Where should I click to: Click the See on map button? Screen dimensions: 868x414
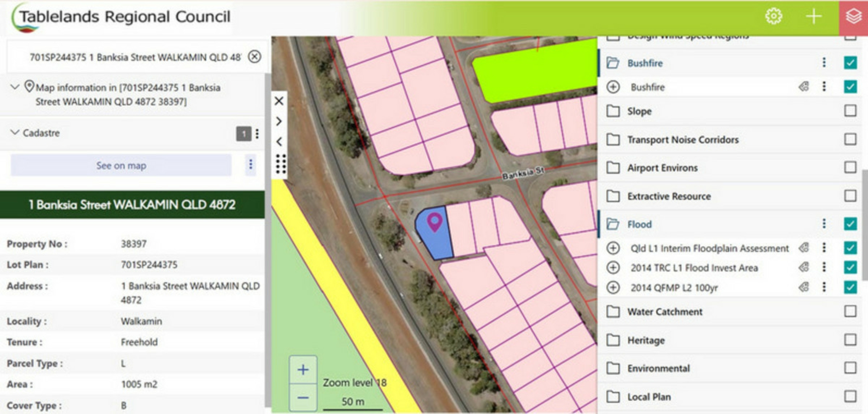coord(121,165)
